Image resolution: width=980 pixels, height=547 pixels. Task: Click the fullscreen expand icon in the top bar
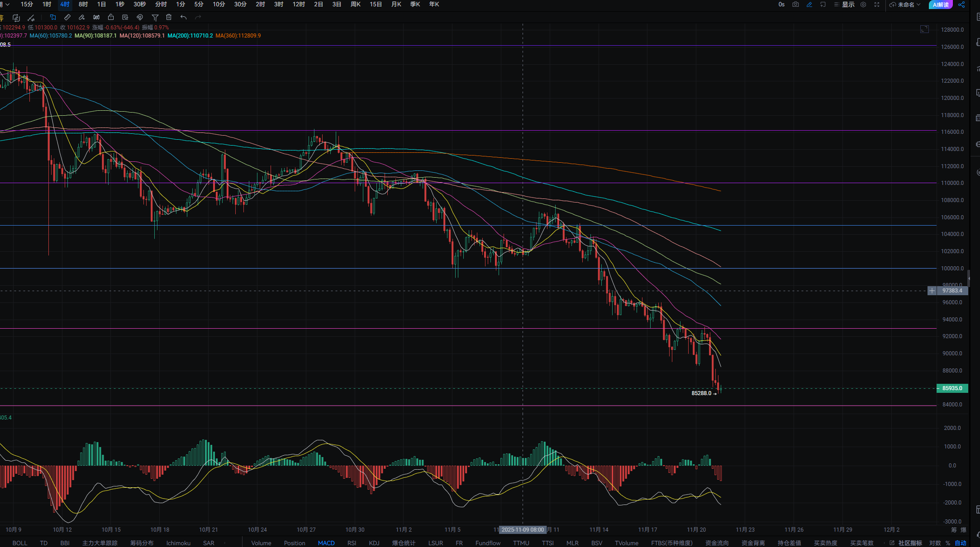click(x=877, y=5)
